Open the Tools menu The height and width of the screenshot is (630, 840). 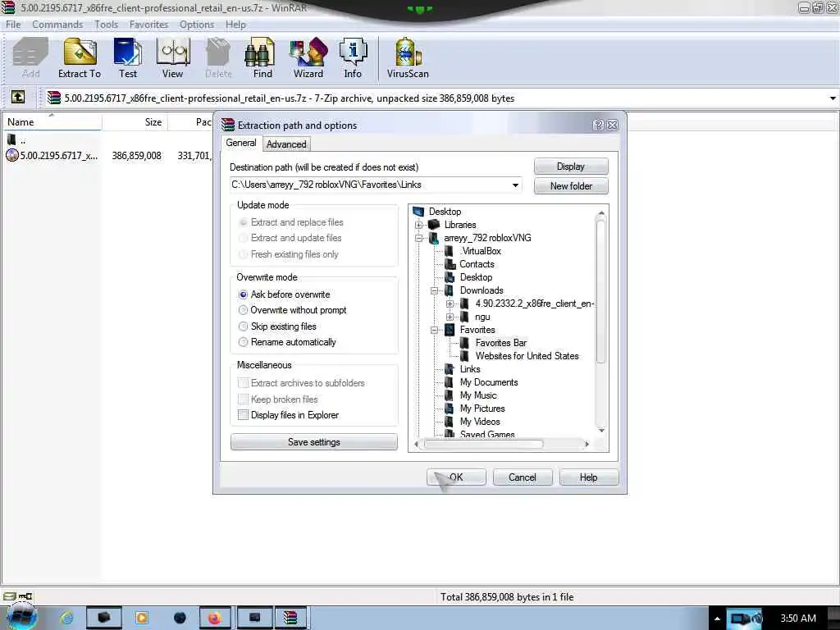click(106, 24)
